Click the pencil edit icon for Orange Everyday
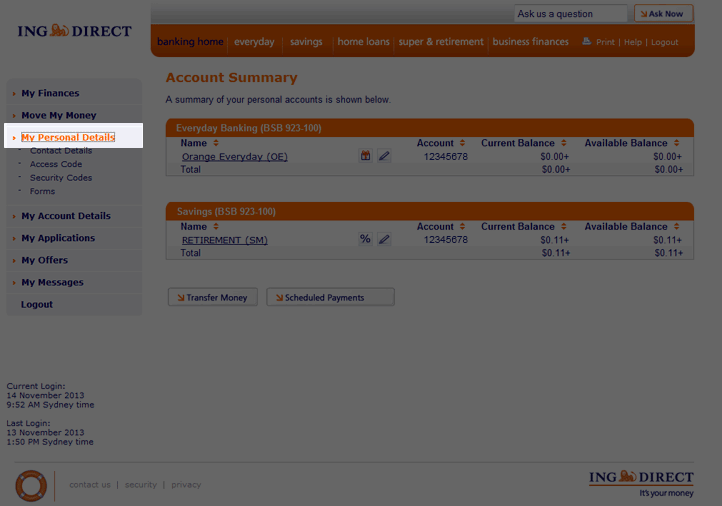This screenshot has height=506, width=722. click(384, 156)
